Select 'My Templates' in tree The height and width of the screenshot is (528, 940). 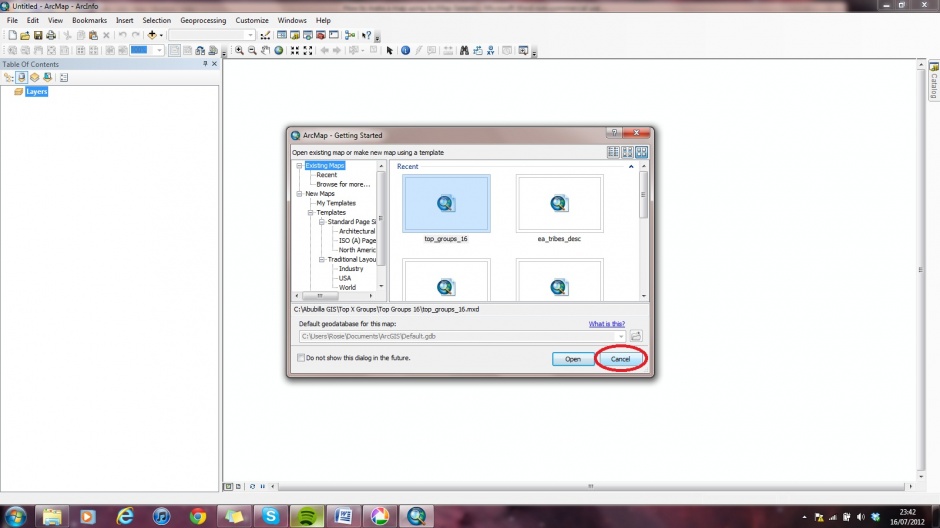(x=336, y=203)
